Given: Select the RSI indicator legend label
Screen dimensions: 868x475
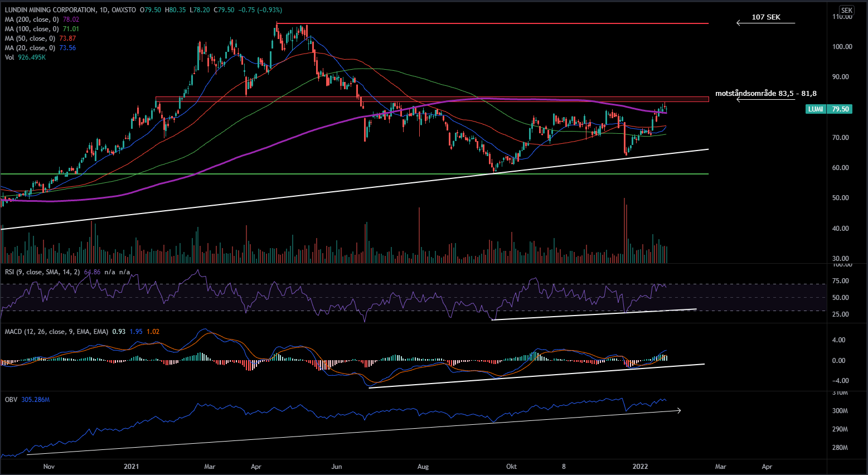Looking at the screenshot, I should pos(42,272).
